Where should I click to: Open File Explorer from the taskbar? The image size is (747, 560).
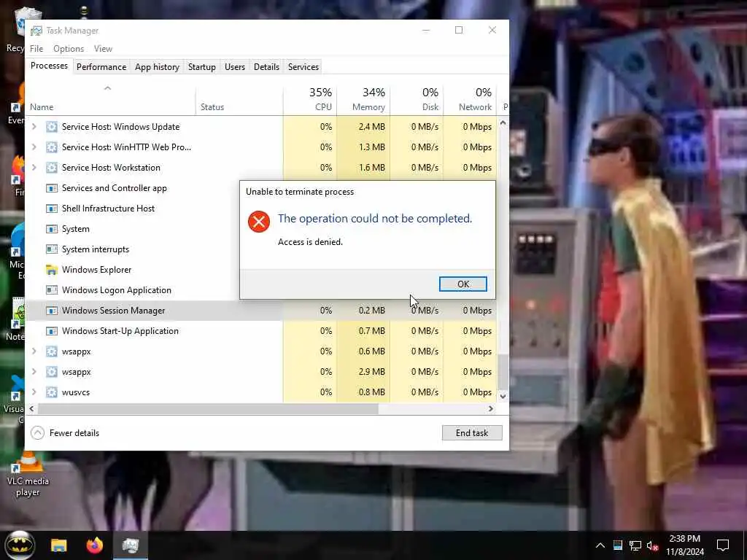pyautogui.click(x=59, y=545)
